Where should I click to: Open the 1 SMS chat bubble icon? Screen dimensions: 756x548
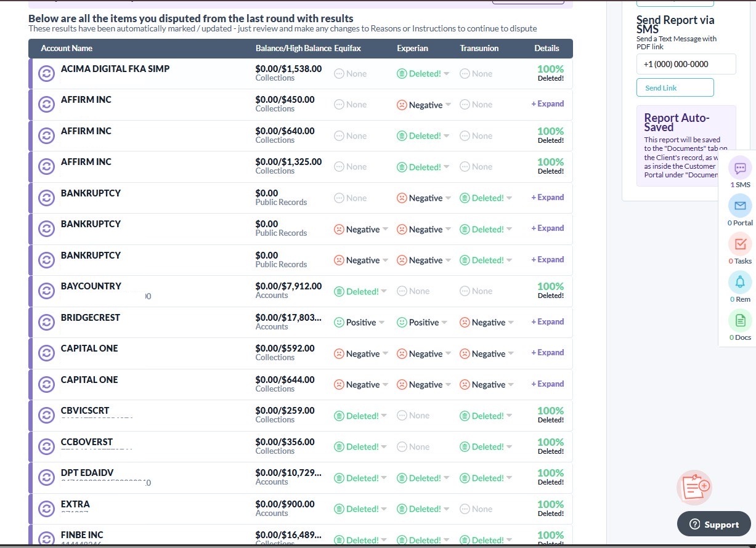coord(739,168)
